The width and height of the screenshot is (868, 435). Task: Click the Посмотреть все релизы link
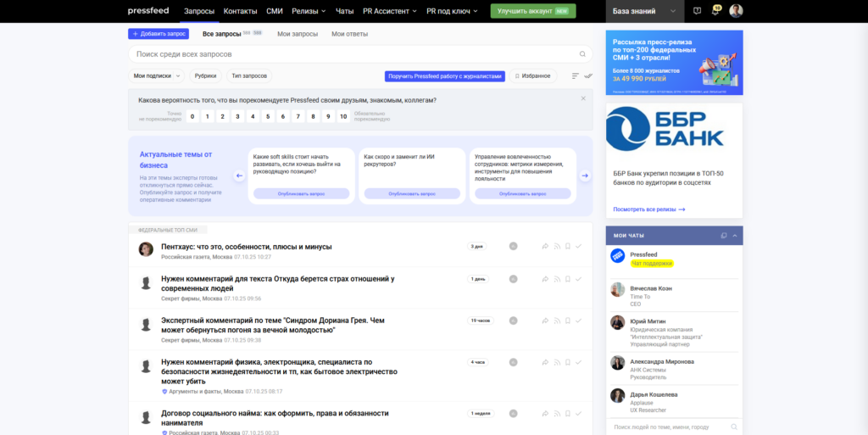pyautogui.click(x=648, y=209)
